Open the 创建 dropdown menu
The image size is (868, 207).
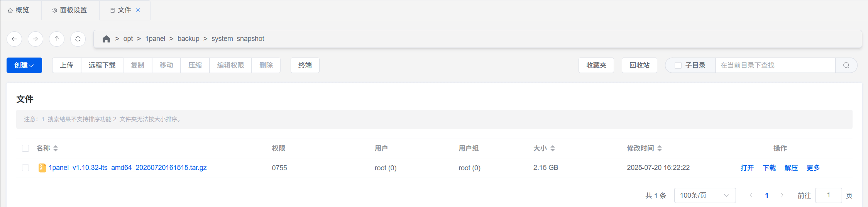[x=24, y=65]
